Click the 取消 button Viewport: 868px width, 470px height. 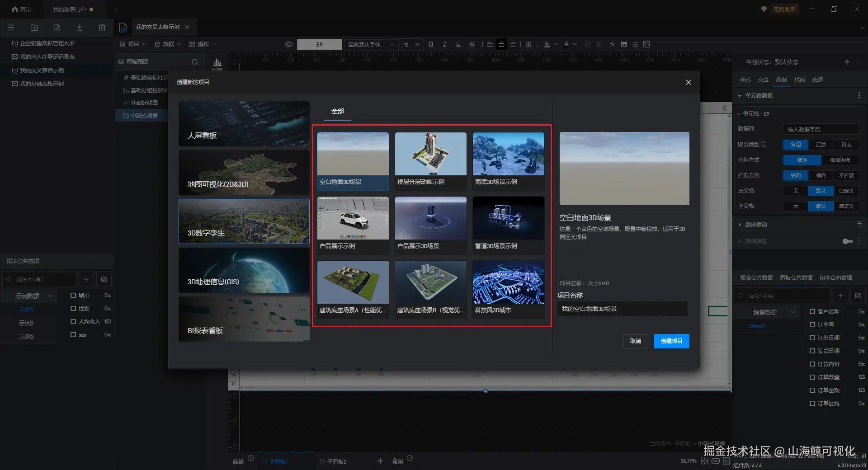click(x=635, y=341)
